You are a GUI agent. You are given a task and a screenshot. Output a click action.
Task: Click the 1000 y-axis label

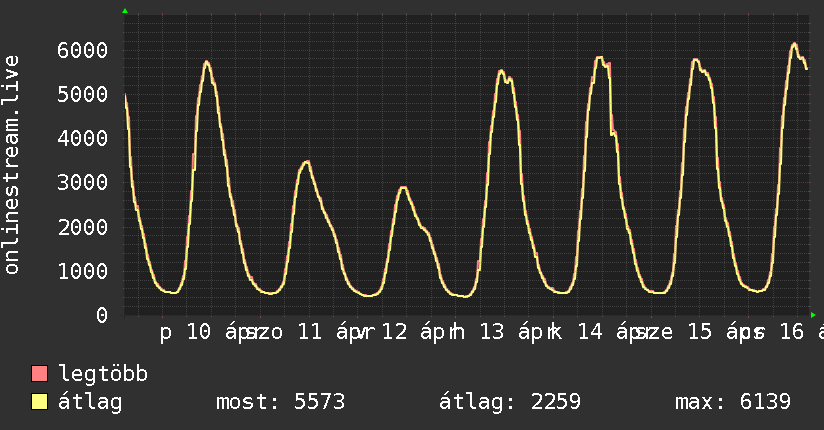click(83, 271)
